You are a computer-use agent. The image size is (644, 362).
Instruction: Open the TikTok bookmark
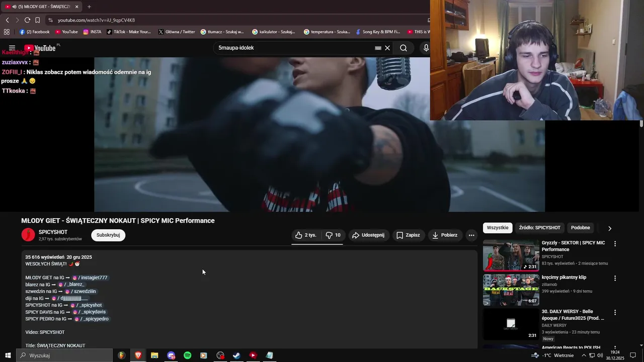pos(128,32)
